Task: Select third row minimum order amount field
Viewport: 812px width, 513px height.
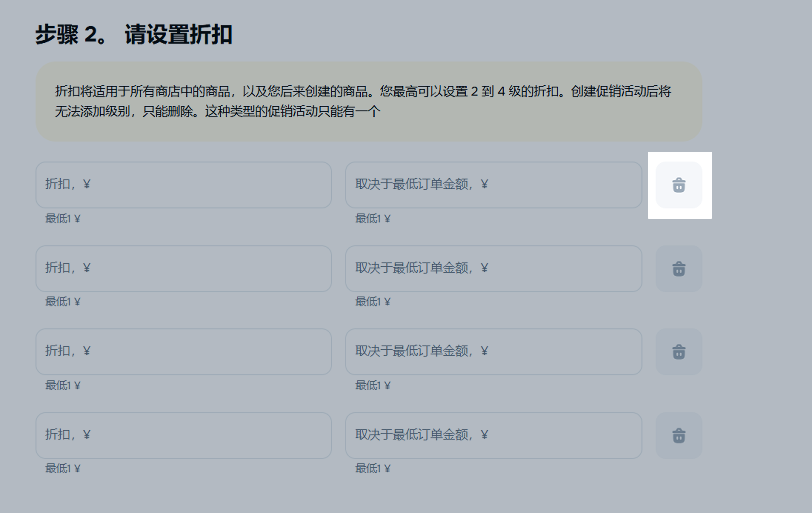Action: 493,351
